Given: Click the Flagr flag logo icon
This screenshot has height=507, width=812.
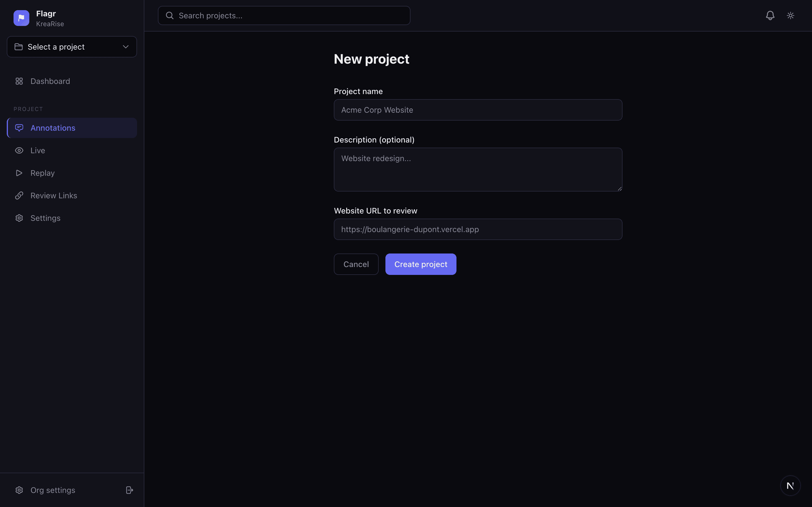Looking at the screenshot, I should tap(21, 18).
